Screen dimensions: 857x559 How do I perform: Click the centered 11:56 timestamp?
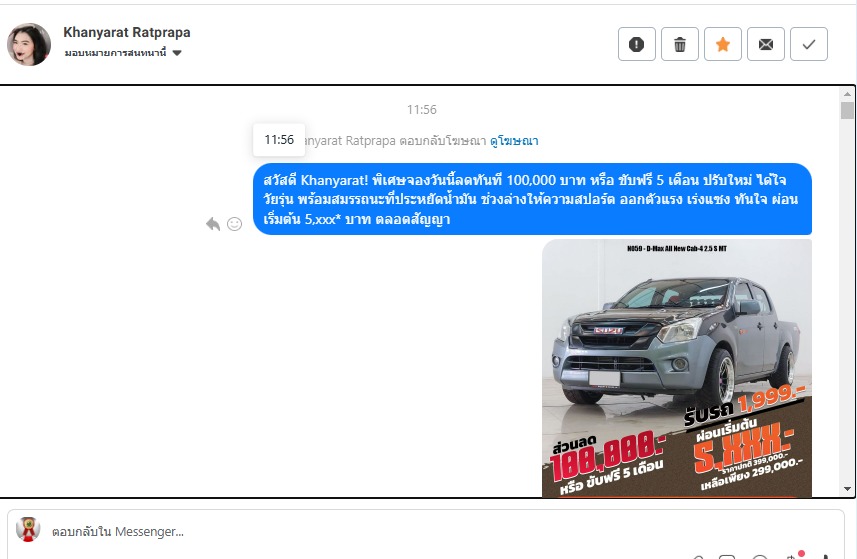pyautogui.click(x=422, y=110)
